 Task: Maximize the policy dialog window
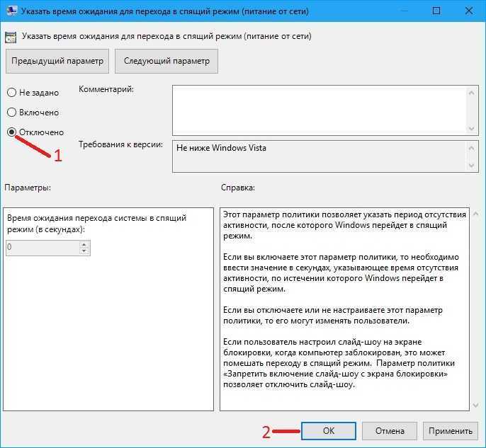(436, 11)
